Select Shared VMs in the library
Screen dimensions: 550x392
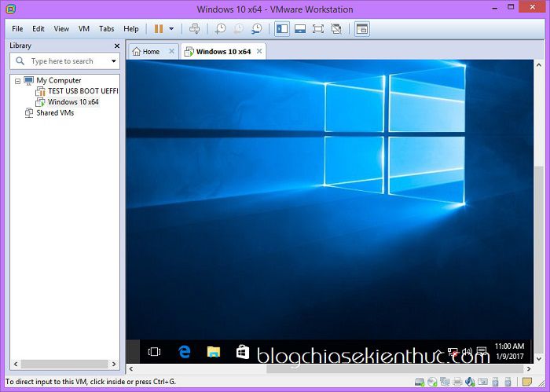[x=49, y=113]
